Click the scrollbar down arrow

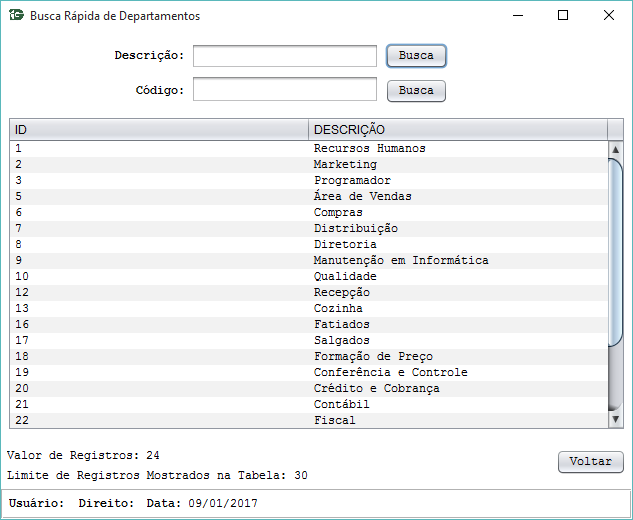click(615, 419)
